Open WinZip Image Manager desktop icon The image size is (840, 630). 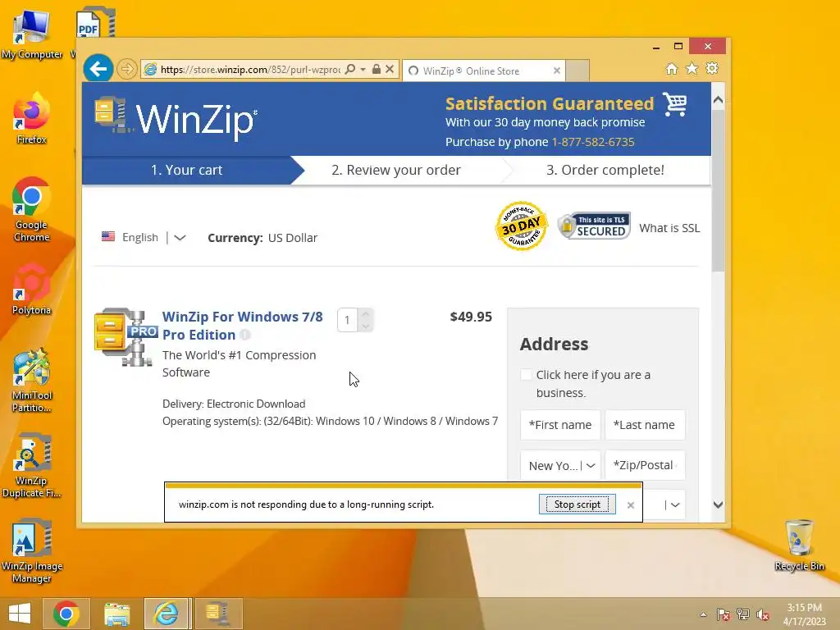click(x=31, y=550)
